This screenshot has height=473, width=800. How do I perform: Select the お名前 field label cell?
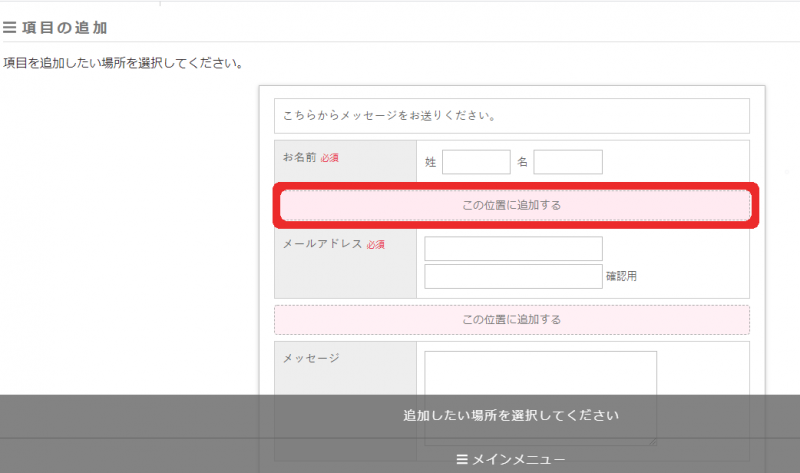(x=345, y=162)
